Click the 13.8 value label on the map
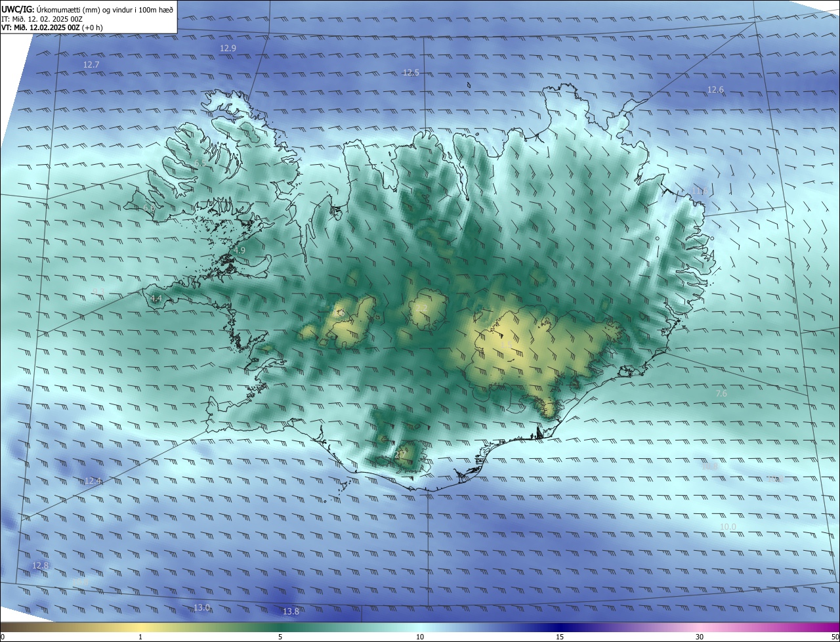This screenshot has width=840, height=642. click(291, 612)
